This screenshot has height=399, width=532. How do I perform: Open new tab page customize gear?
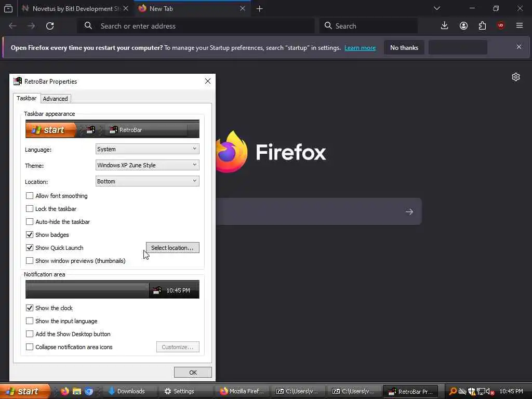516,77
